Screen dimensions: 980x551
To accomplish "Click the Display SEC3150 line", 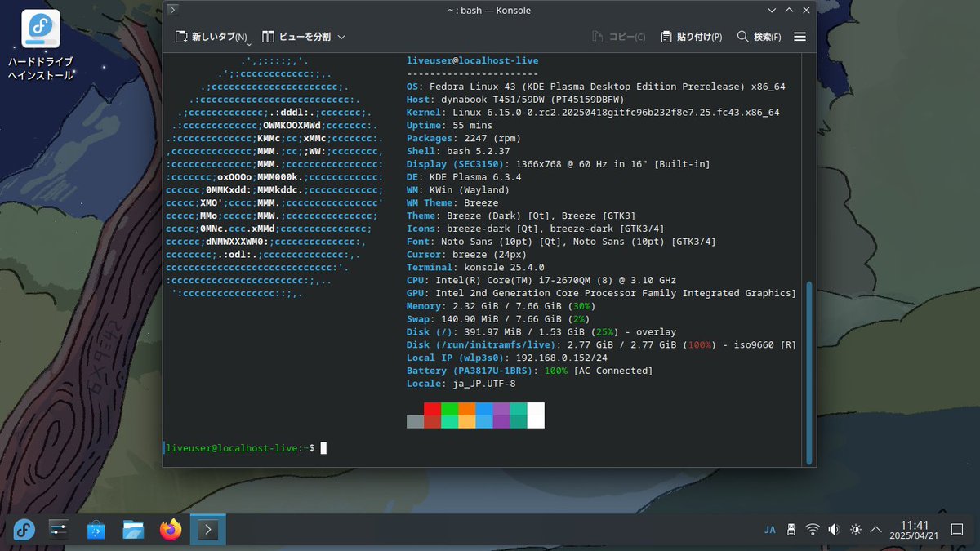I will [559, 164].
